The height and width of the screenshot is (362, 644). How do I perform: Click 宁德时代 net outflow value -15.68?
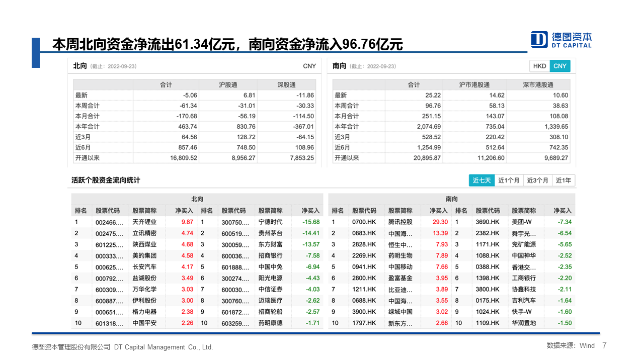click(311, 222)
